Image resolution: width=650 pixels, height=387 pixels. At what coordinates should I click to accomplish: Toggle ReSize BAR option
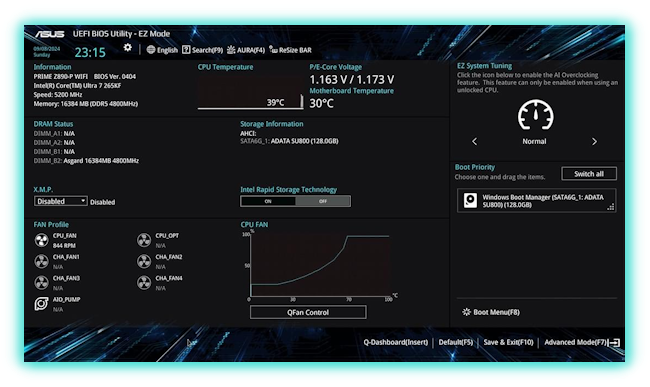click(290, 50)
